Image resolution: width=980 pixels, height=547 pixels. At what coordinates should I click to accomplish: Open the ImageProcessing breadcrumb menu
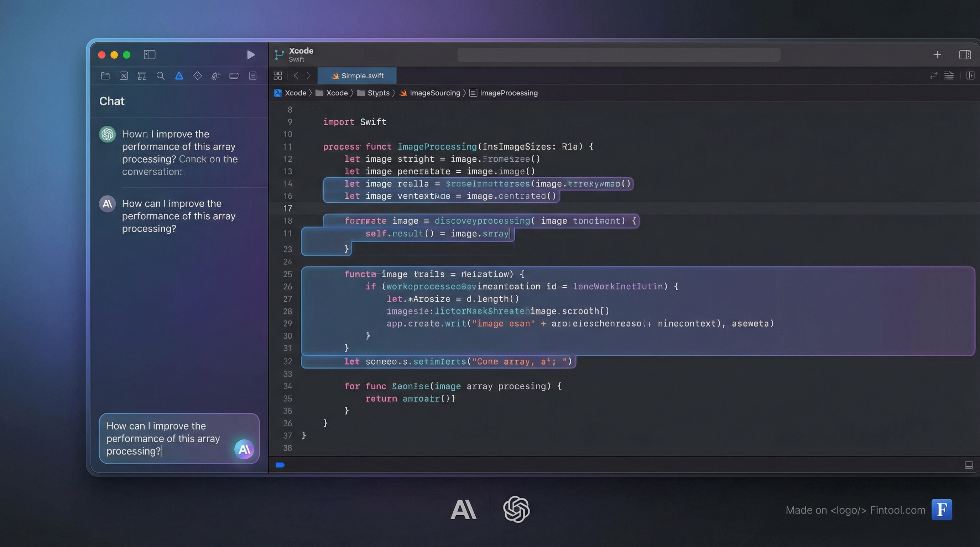(x=508, y=93)
